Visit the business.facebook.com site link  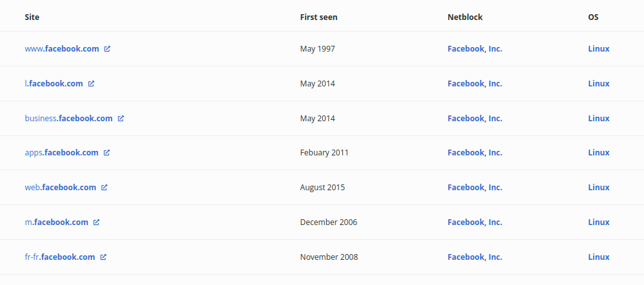click(68, 119)
